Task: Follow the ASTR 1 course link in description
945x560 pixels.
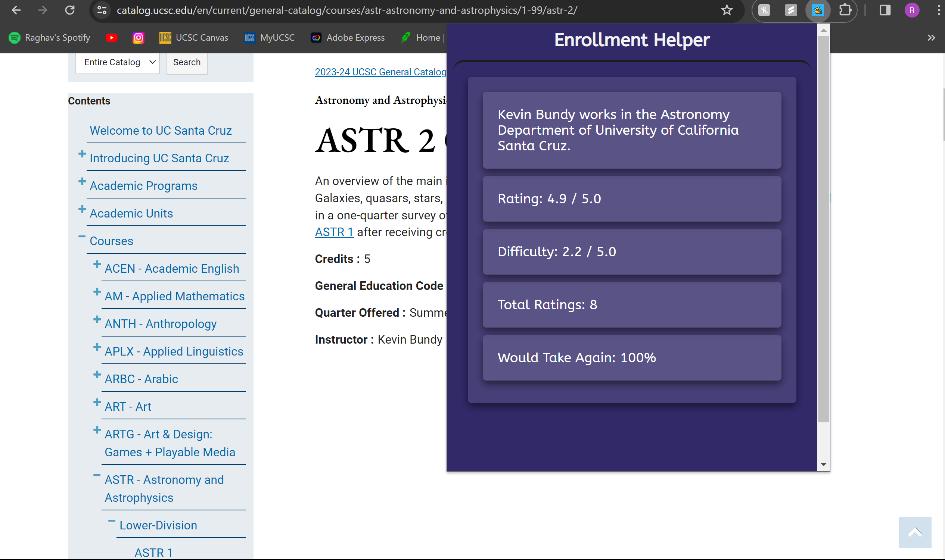Action: tap(334, 232)
